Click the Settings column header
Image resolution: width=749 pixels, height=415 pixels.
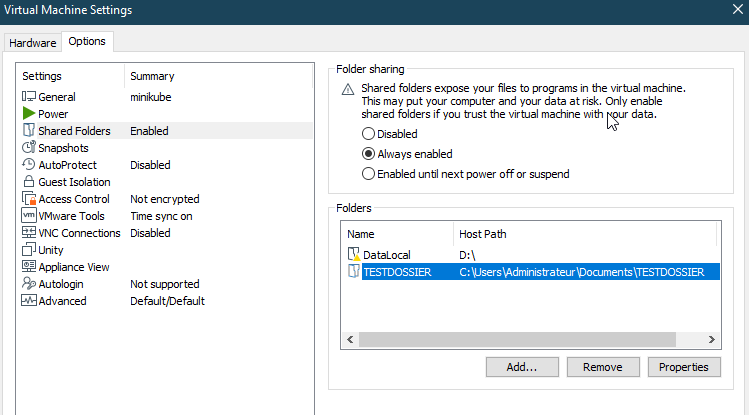point(72,76)
